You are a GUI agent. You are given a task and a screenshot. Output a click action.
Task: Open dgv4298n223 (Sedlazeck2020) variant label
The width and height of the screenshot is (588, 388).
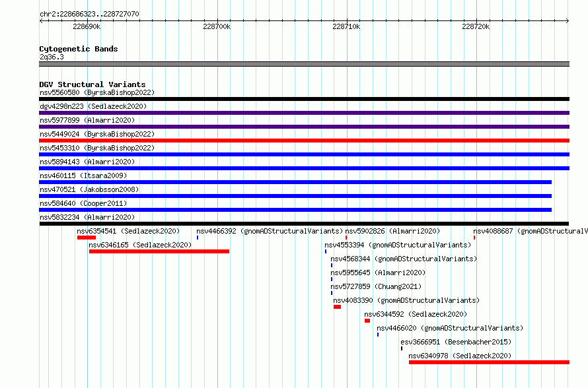(93, 106)
